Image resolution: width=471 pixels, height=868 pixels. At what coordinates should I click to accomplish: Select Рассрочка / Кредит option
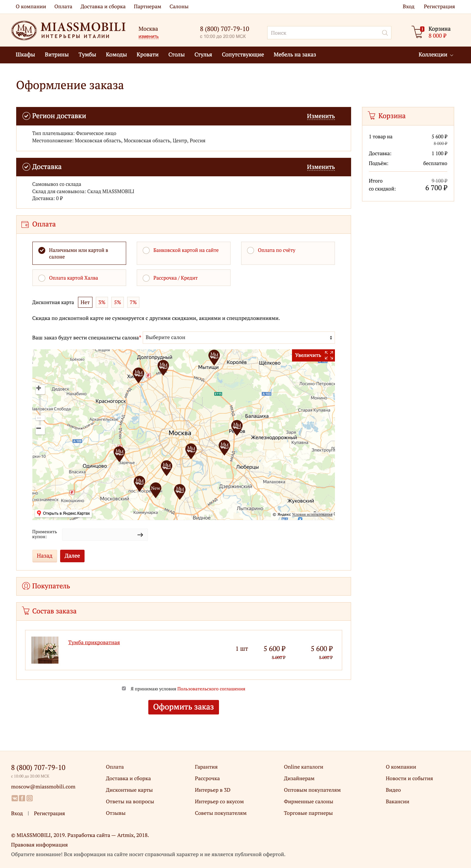(183, 278)
